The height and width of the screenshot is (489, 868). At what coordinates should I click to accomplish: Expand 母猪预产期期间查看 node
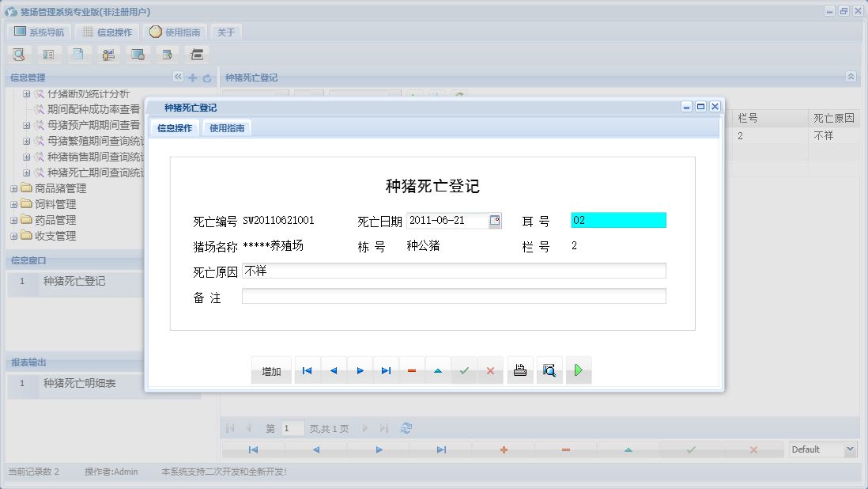point(26,126)
